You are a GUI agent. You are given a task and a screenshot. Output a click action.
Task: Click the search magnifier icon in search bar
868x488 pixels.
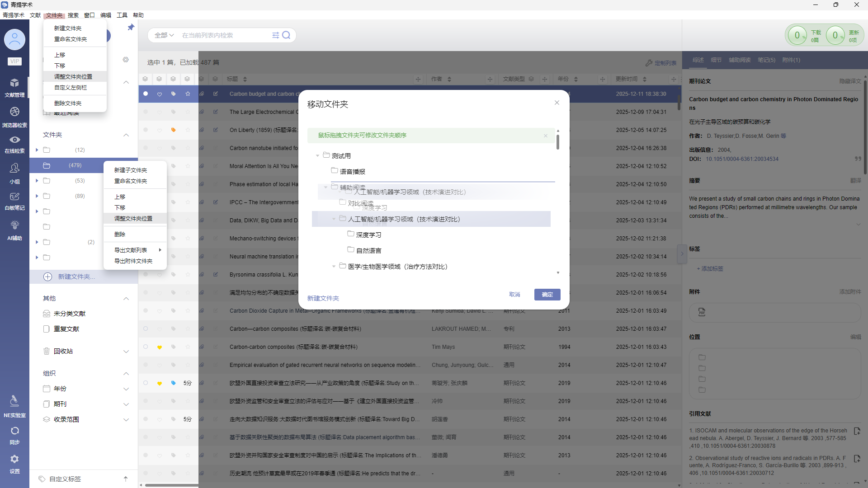pos(286,35)
